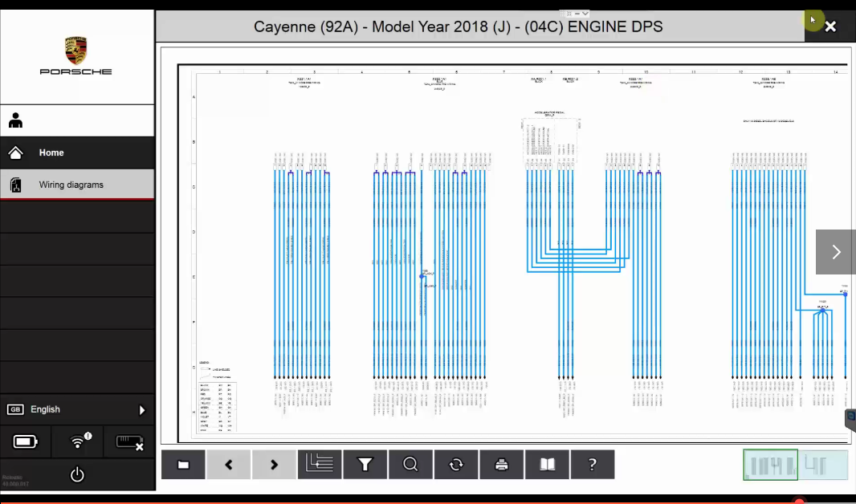Viewport: 856px width, 504px height.
Task: Open the wiring diagram structure list icon
Action: 320,465
